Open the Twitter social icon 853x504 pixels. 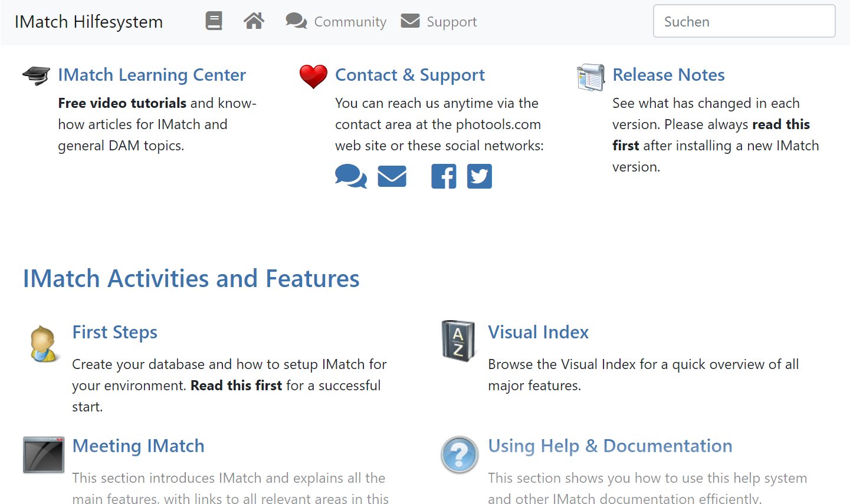click(480, 176)
